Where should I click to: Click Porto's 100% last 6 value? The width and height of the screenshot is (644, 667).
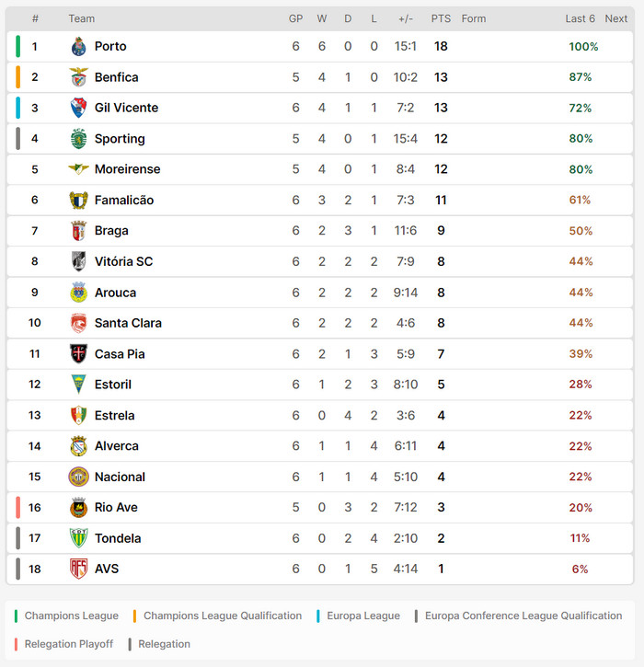click(583, 47)
